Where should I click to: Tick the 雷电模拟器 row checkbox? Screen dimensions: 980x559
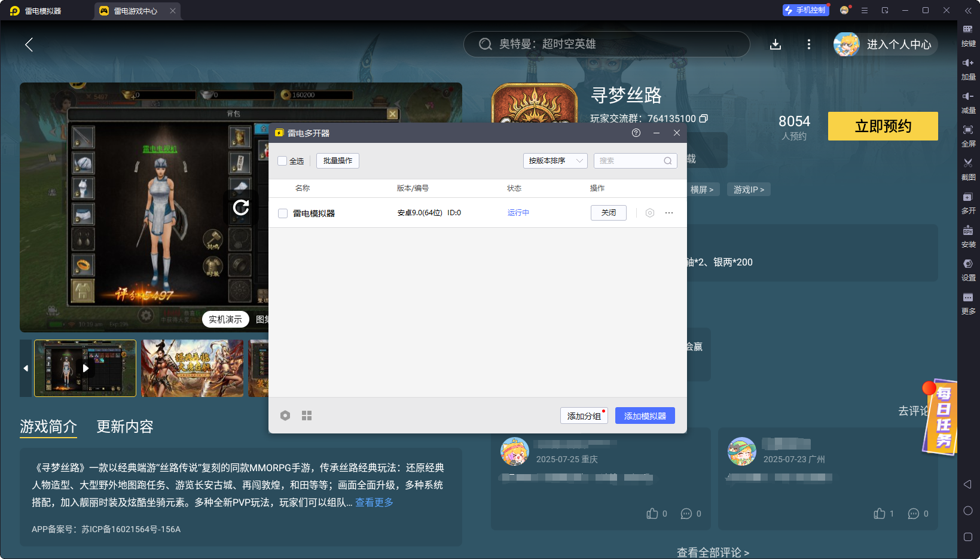pos(283,213)
